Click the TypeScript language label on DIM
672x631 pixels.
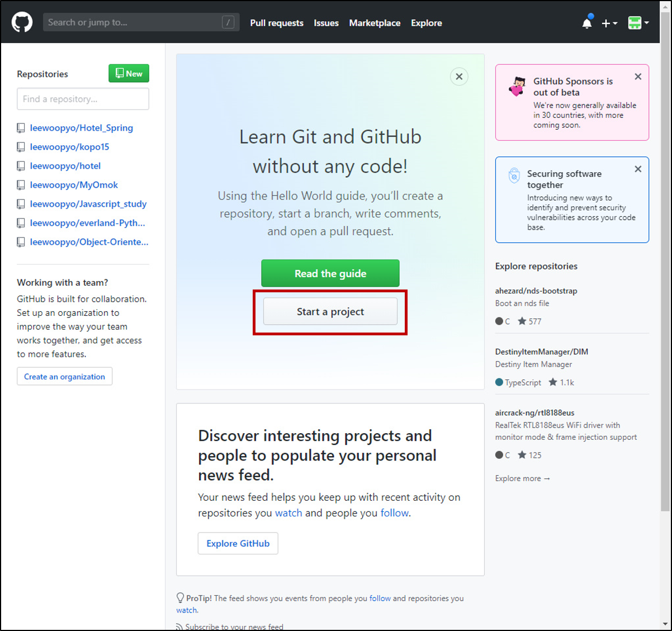tap(518, 382)
